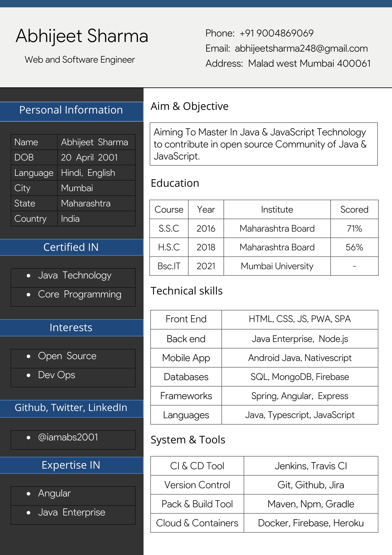Click the 'Education' heading

pos(175,183)
